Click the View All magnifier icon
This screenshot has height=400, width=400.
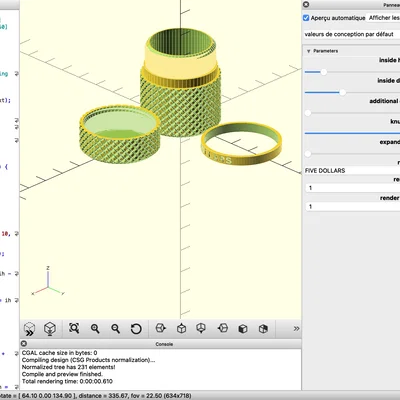pyautogui.click(x=74, y=329)
